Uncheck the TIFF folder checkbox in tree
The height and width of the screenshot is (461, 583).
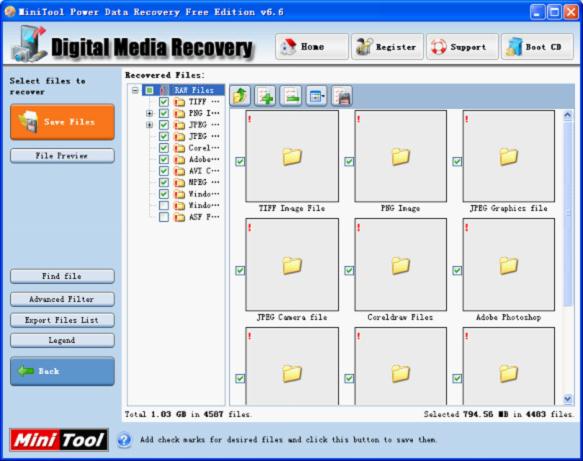coord(164,102)
